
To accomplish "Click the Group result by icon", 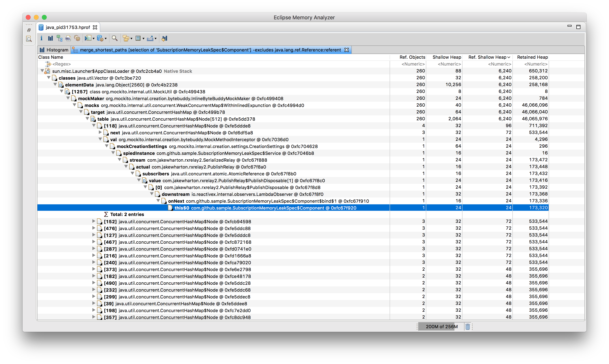I will 126,38.
